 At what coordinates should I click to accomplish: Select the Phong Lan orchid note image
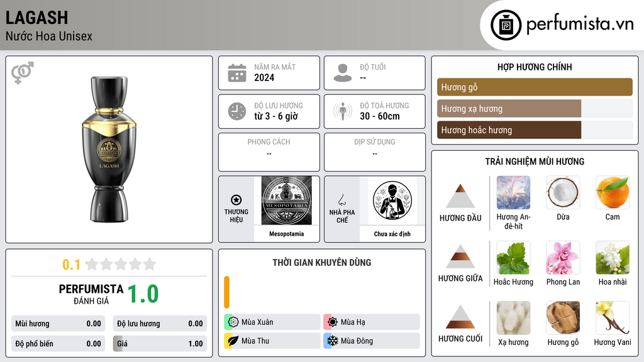click(563, 258)
